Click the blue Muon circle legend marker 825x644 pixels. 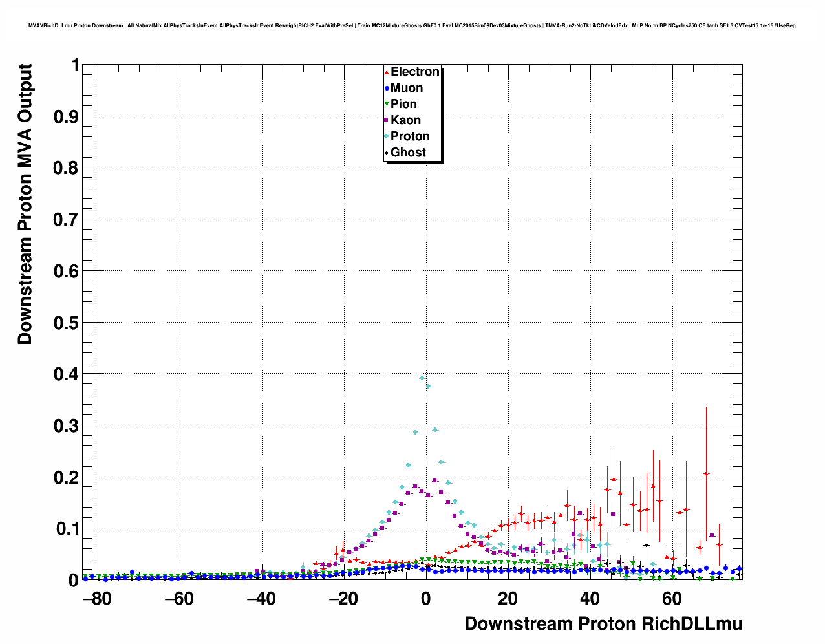coord(387,89)
